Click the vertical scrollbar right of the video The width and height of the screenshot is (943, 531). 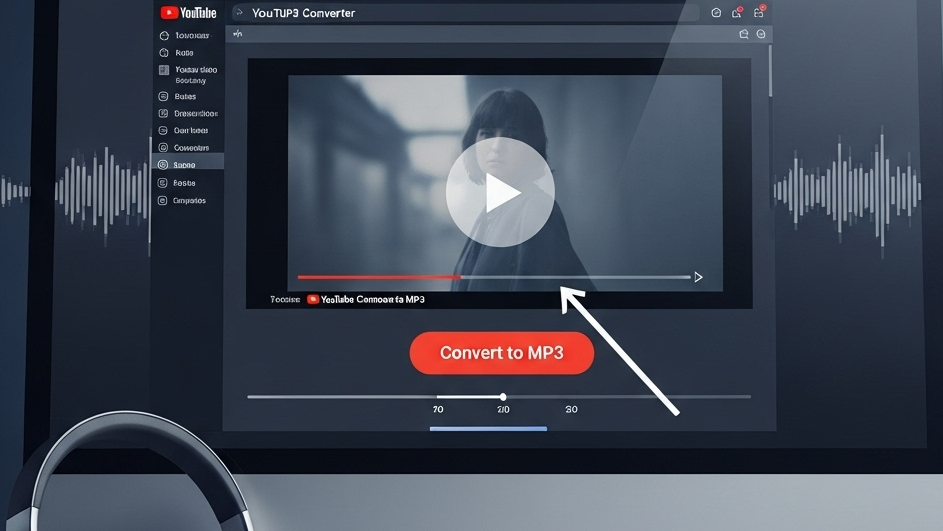pos(770,71)
